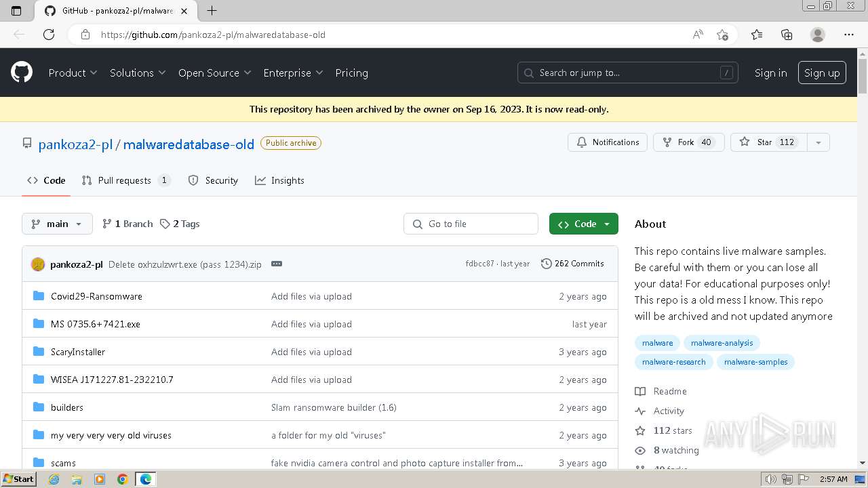Open the Security tab
The image size is (868, 488).
click(x=213, y=180)
